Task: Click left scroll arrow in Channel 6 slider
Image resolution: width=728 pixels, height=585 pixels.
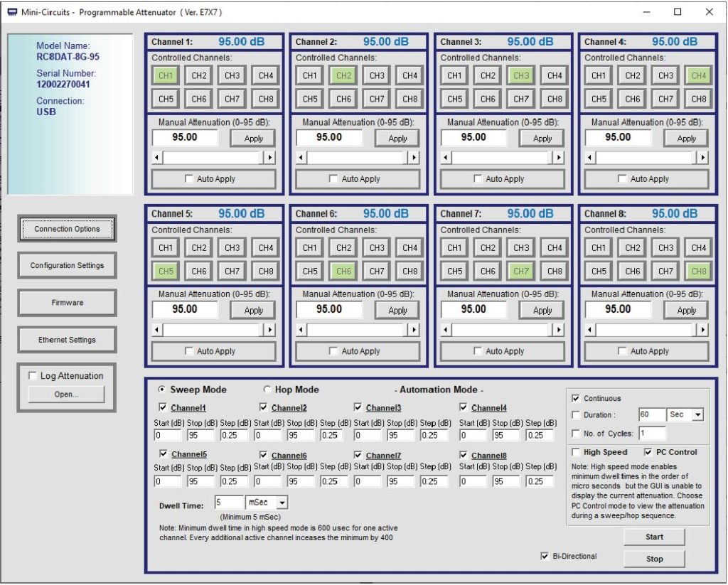Action: coord(301,330)
